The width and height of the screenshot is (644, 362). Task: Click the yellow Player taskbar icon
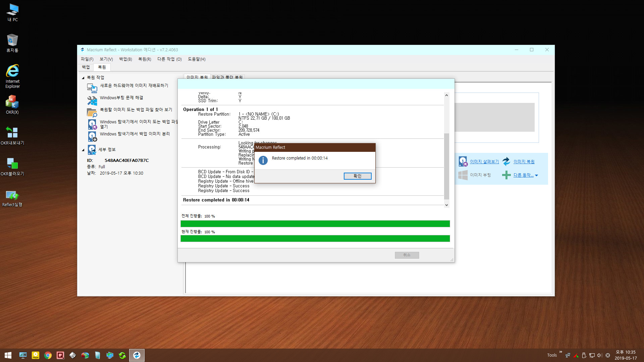35,355
